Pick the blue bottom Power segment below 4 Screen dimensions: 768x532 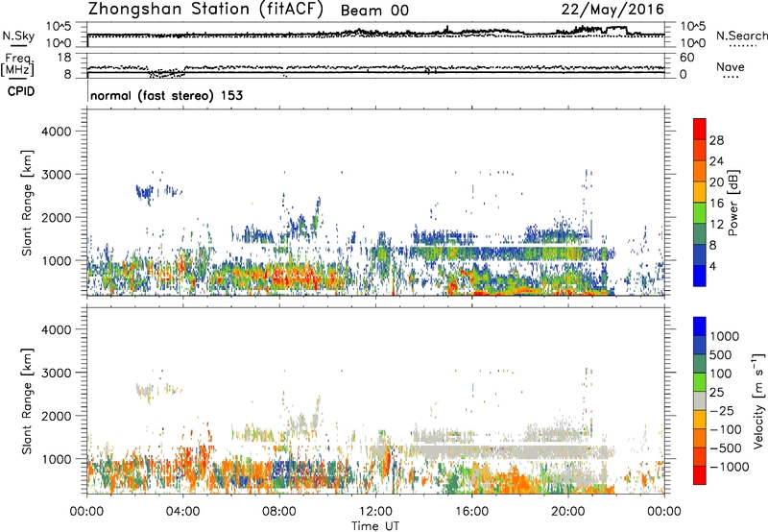(x=700, y=276)
